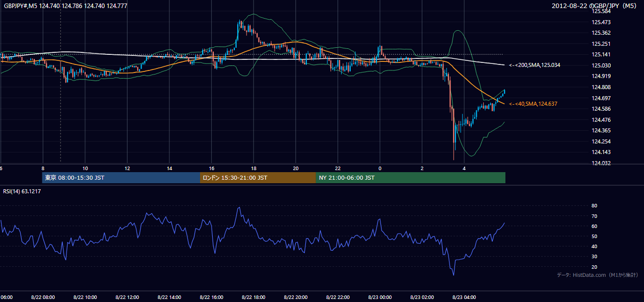
Task: Click the 8/22 18:00 bottom time label
Action: [253, 297]
